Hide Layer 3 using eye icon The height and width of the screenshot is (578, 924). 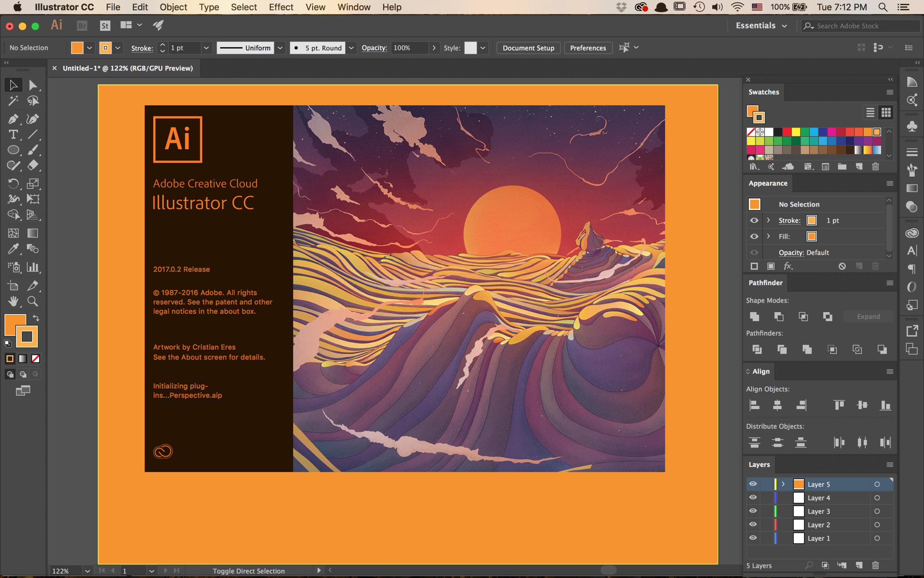[753, 511]
